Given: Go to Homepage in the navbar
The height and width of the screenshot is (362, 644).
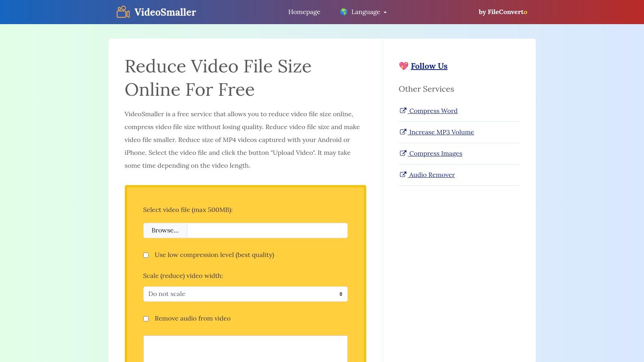Looking at the screenshot, I should (x=304, y=12).
